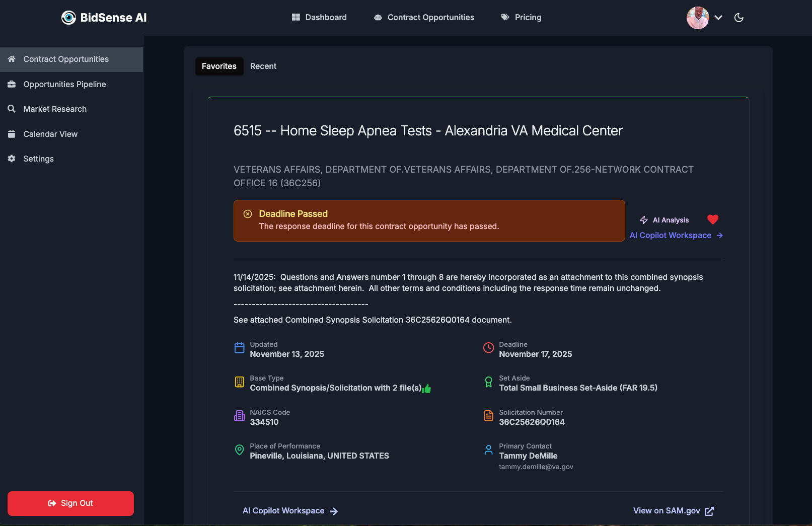This screenshot has height=526, width=812.
Task: Click the AI Copilot Workspace arrow at bottom
Action: pyautogui.click(x=334, y=511)
